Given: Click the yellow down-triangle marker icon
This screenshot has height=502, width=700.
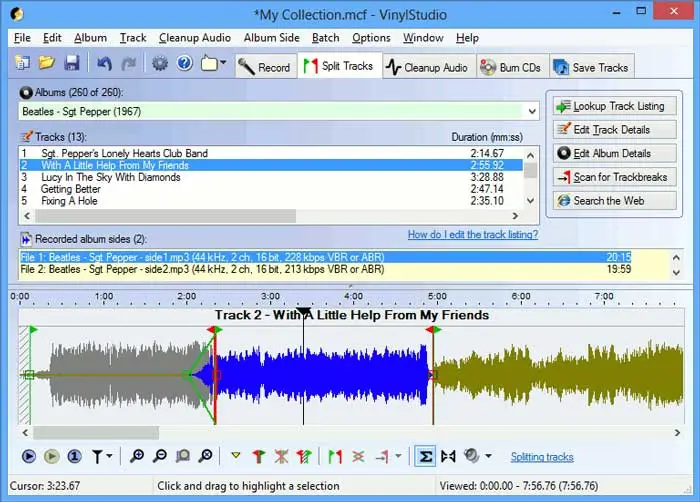Looking at the screenshot, I should pyautogui.click(x=236, y=456).
